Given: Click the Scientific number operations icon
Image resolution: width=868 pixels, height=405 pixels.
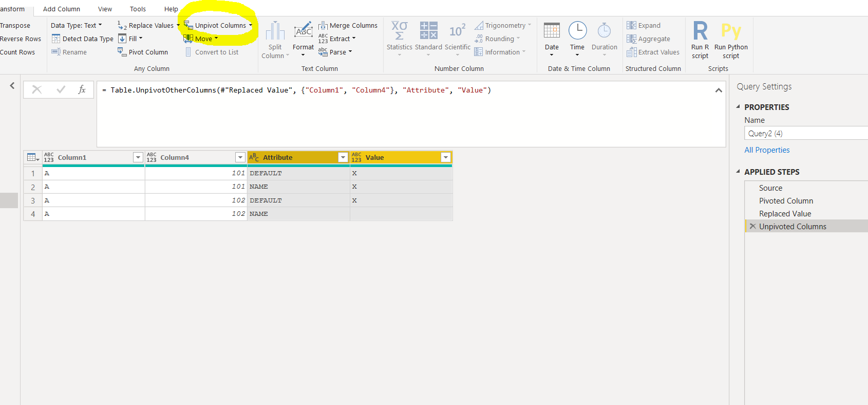Looking at the screenshot, I should (457, 30).
